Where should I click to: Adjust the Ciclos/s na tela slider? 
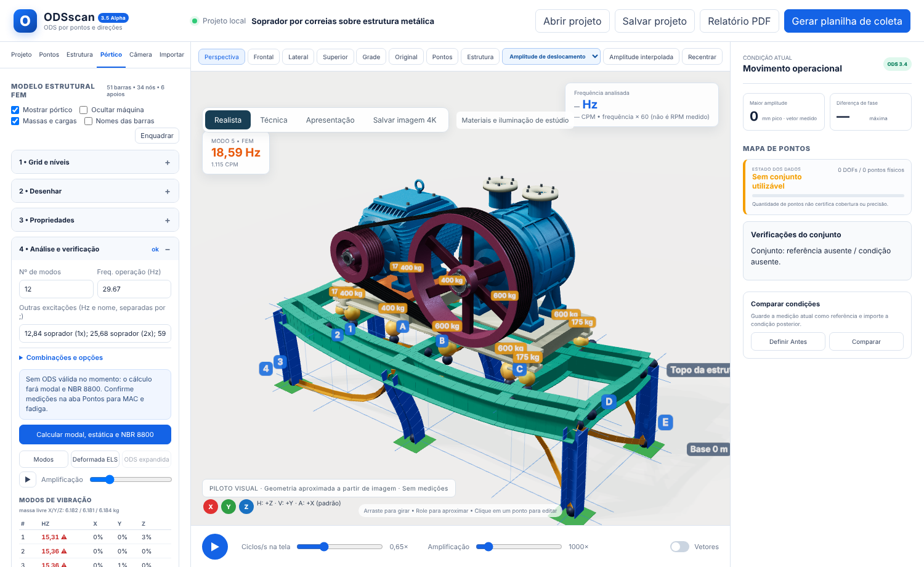[340, 547]
